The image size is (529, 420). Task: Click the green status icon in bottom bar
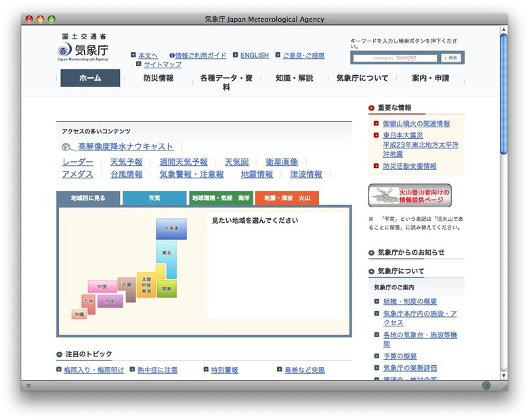[x=486, y=385]
